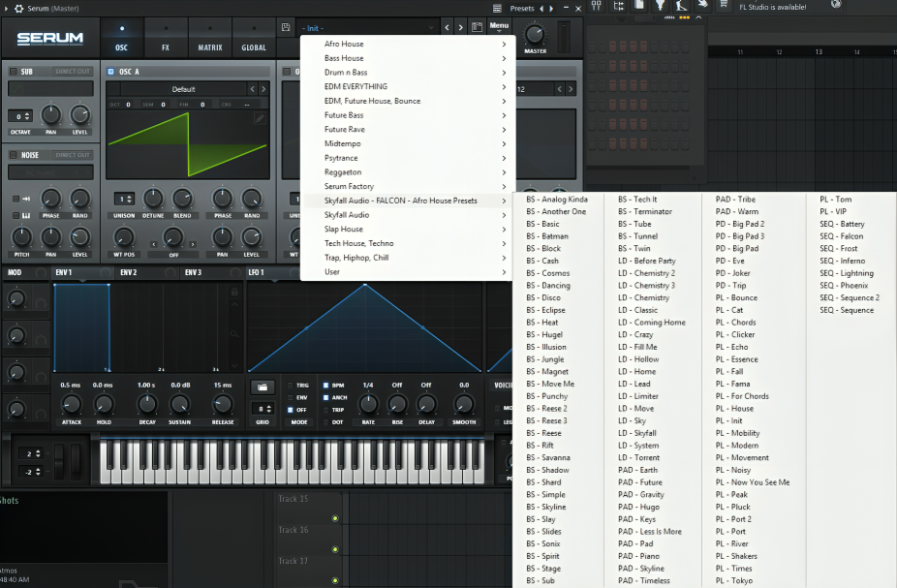
Task: Toggle LFO BPM sync checkbox
Action: point(325,386)
